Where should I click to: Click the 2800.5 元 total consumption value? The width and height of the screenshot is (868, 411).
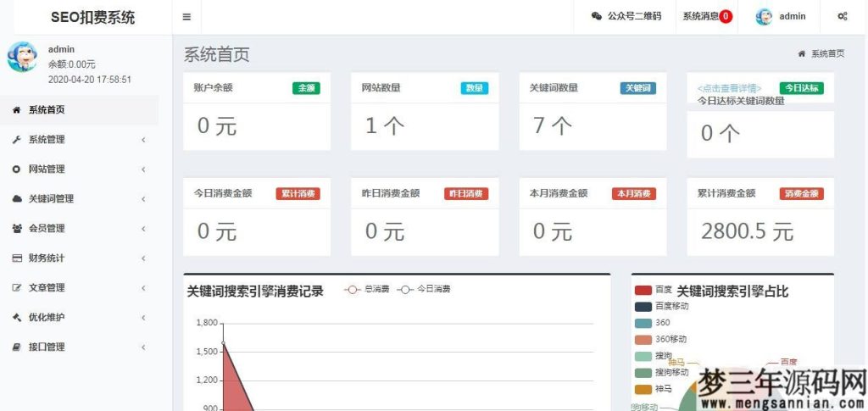pos(747,232)
